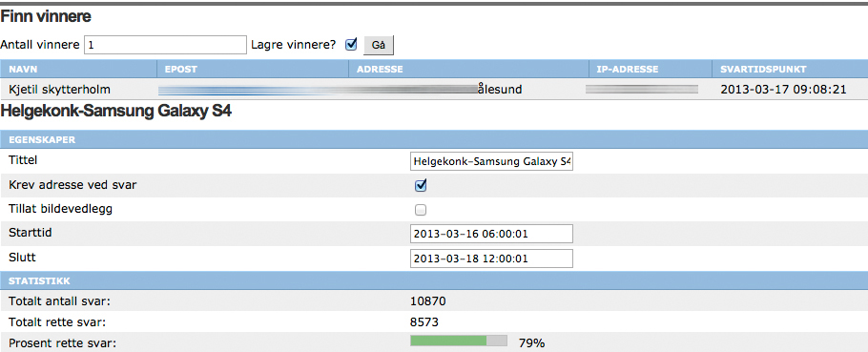Viewport: 868px width, 352px height.
Task: Toggle Krev adresse ved svar checkbox
Action: click(x=421, y=186)
